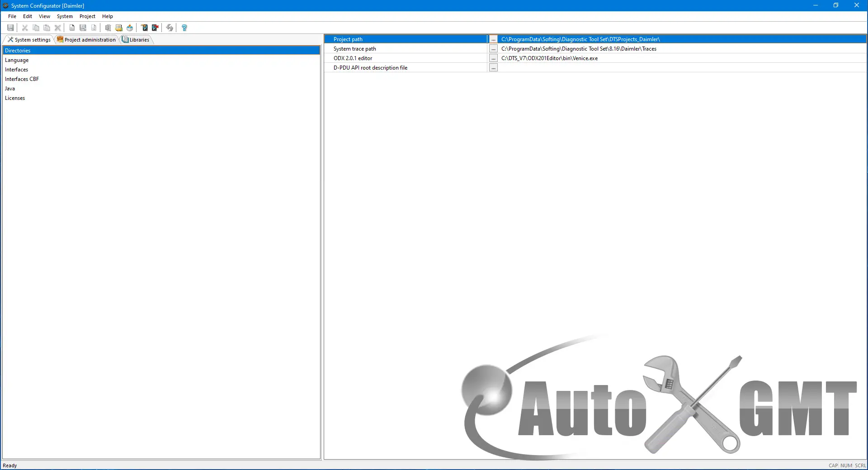Click the Cut scissors toolbar icon

[x=25, y=28]
